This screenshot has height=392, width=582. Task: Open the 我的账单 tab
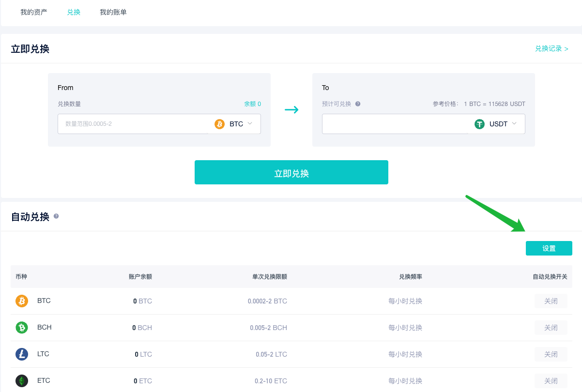point(113,12)
